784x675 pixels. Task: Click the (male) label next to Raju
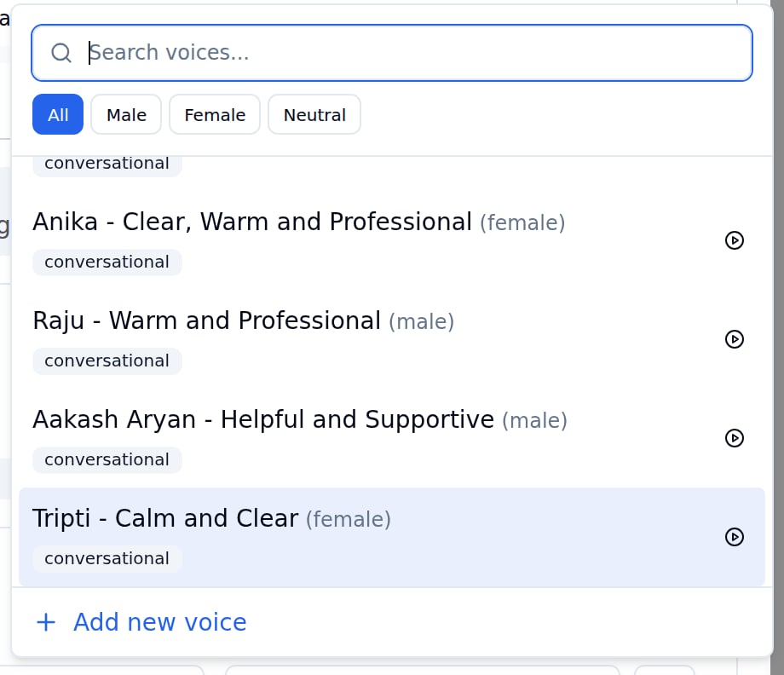point(422,321)
